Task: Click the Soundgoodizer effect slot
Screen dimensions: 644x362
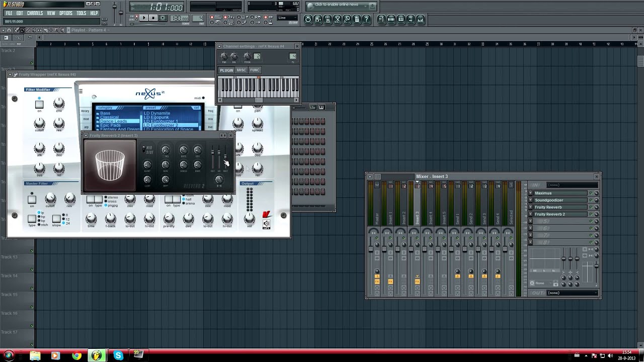Action: click(x=560, y=200)
